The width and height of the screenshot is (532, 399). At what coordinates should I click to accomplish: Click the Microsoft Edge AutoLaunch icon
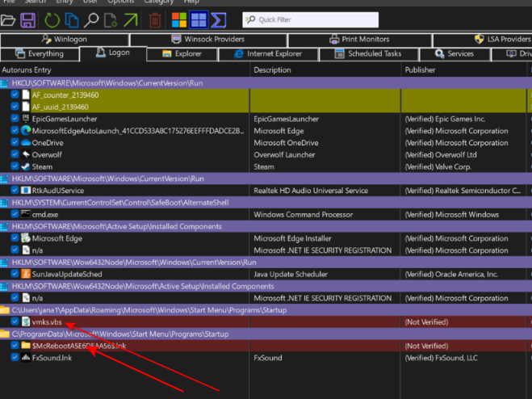[x=26, y=130]
